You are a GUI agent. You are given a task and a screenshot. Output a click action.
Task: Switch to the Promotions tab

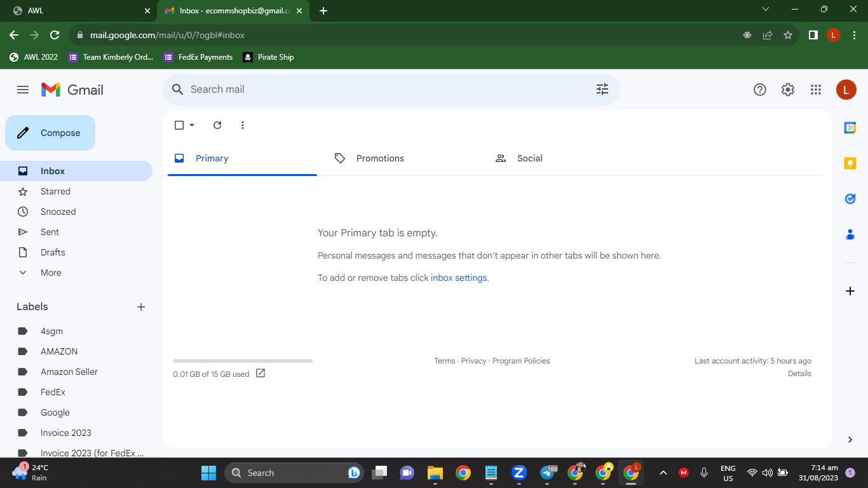pos(402,158)
